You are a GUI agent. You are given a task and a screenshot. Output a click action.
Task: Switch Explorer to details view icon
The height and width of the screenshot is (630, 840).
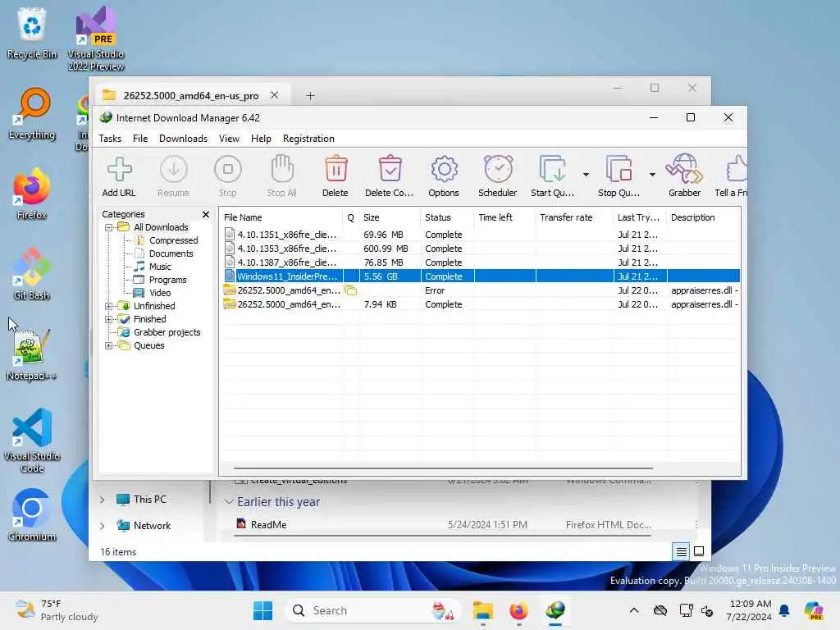tap(681, 551)
